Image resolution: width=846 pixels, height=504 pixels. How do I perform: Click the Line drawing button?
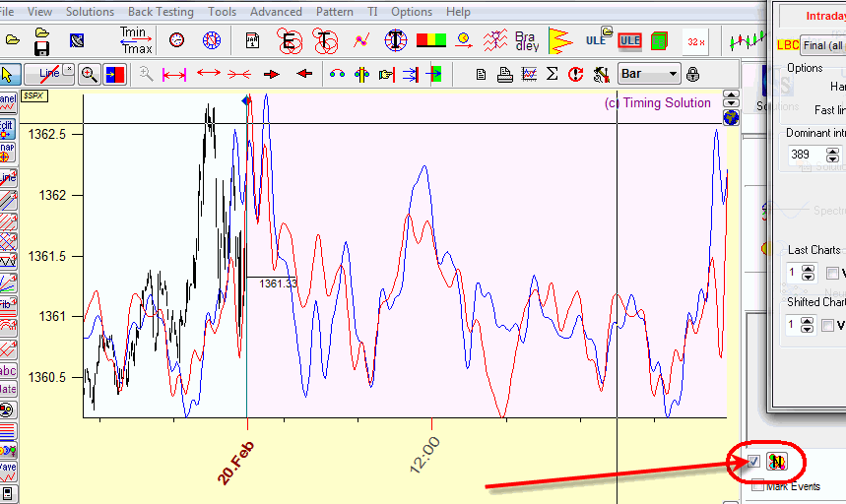(49, 74)
